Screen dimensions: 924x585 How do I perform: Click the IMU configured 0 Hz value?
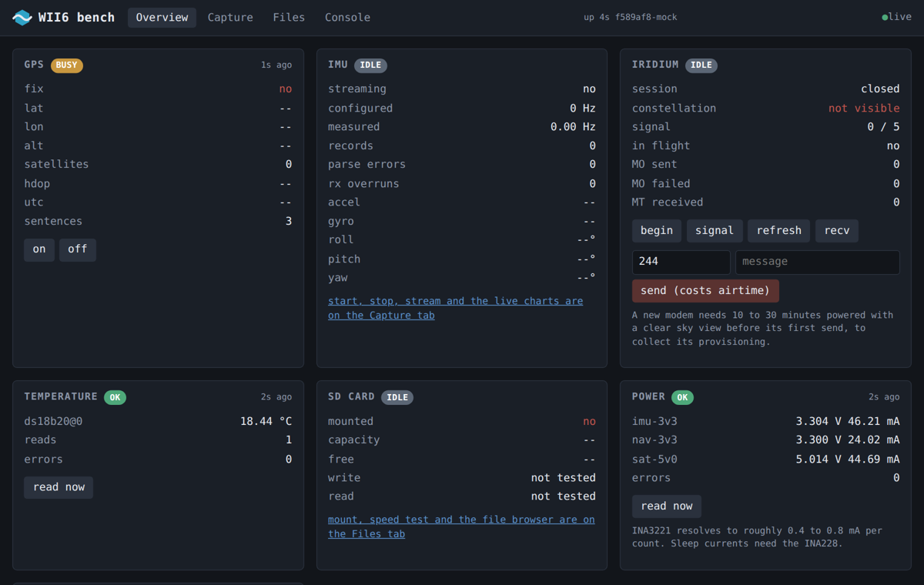pos(583,109)
